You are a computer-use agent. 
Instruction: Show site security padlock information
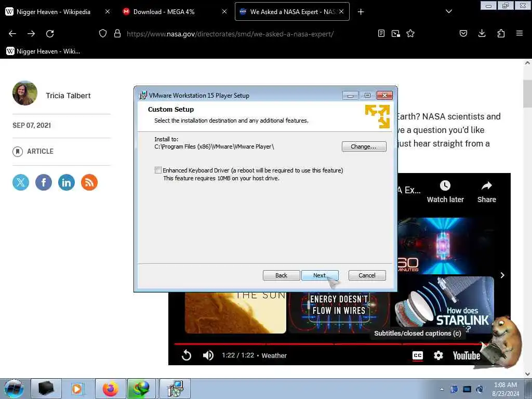point(117,34)
